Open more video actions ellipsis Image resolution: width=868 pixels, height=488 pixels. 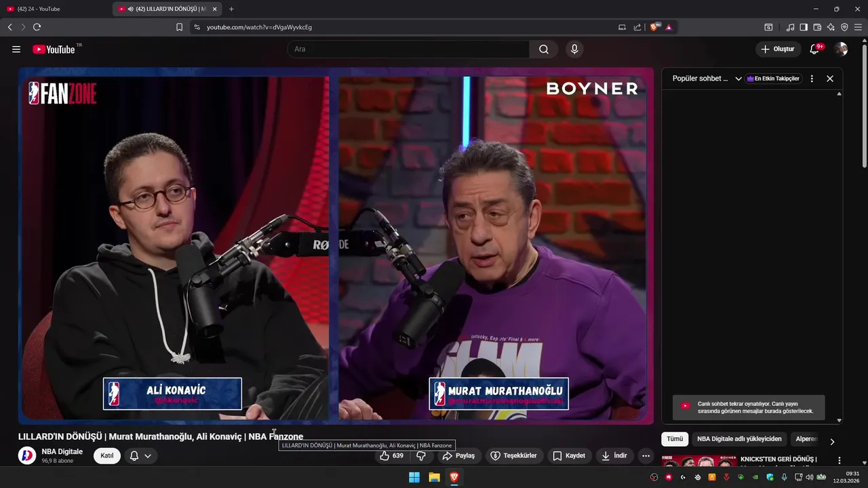pyautogui.click(x=646, y=455)
